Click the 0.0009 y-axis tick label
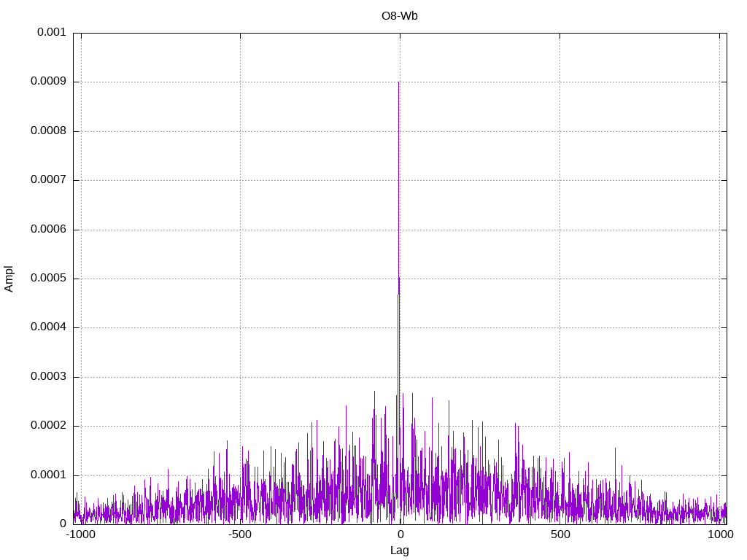The height and width of the screenshot is (560, 747). (48, 82)
